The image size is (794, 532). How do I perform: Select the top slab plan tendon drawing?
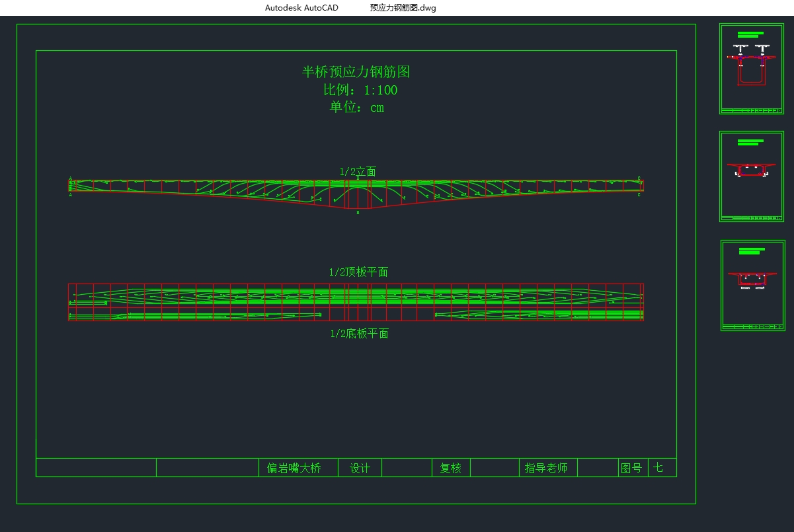356,295
